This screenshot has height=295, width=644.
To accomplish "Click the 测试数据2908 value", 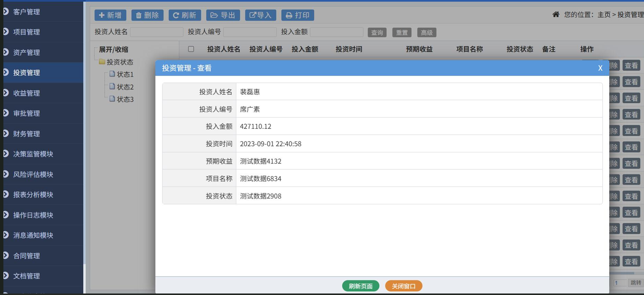I will [x=261, y=196].
